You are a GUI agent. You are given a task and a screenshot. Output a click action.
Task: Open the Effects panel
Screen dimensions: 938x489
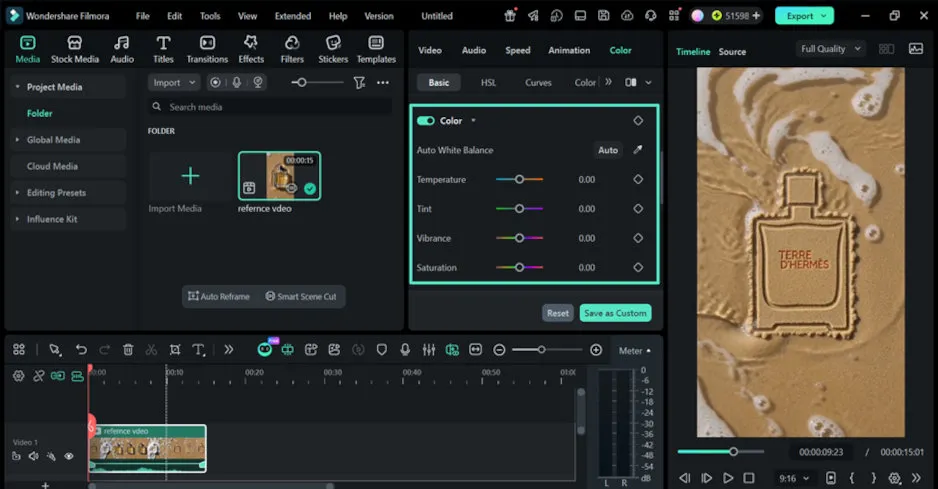(x=251, y=50)
